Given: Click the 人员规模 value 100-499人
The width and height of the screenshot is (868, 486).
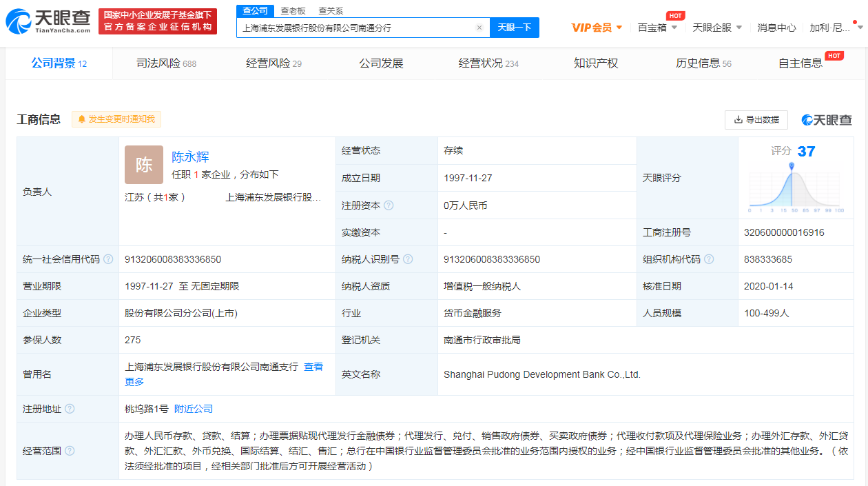Looking at the screenshot, I should 767,313.
